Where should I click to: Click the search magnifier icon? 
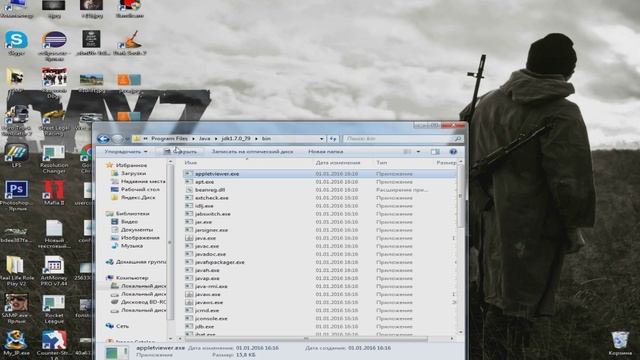(458, 139)
